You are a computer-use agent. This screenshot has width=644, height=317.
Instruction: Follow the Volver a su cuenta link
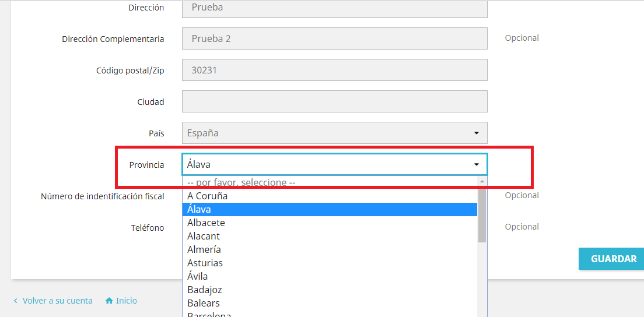tap(57, 301)
